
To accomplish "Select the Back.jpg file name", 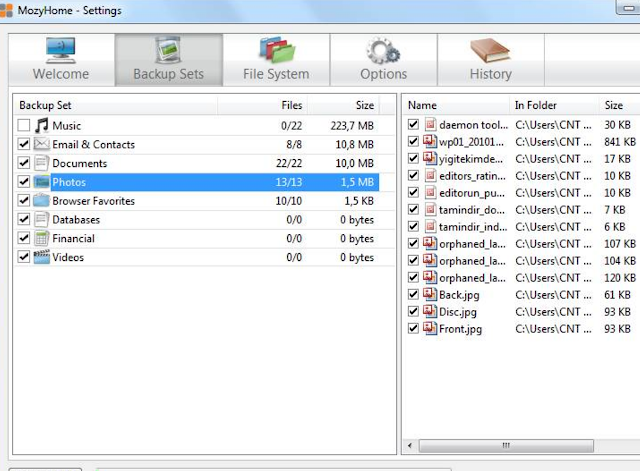I will (x=459, y=295).
